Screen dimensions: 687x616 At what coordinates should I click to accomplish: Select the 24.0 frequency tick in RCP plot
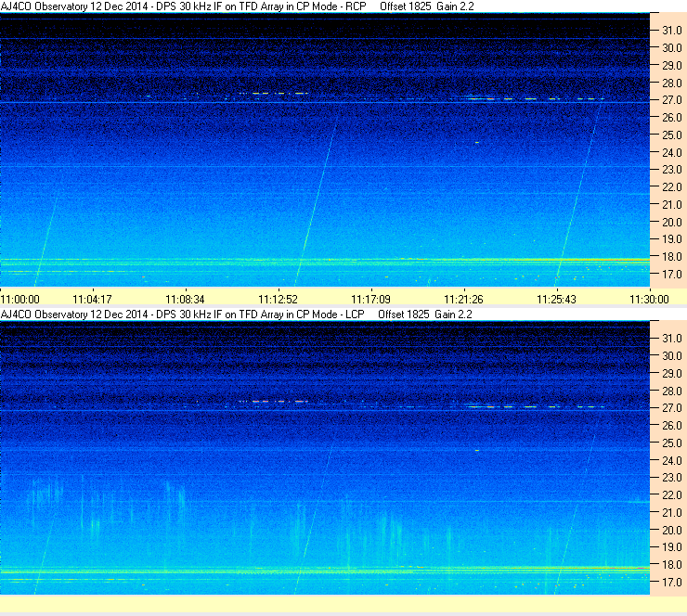pos(671,153)
